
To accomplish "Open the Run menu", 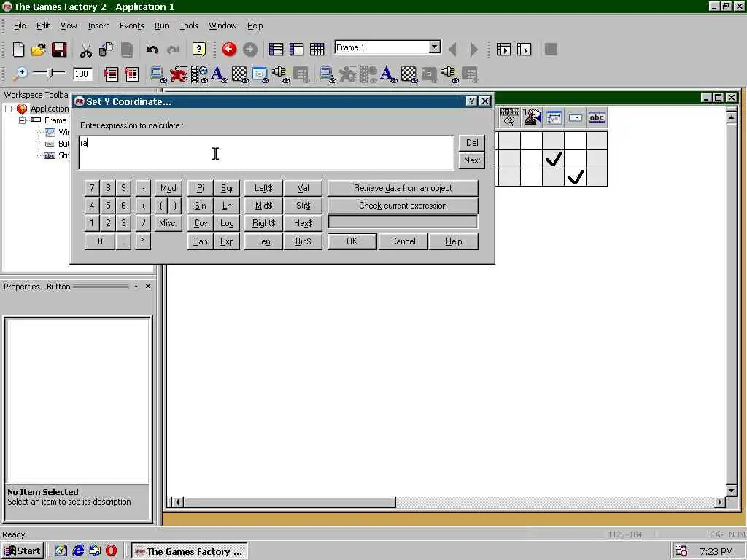I will pos(161,26).
